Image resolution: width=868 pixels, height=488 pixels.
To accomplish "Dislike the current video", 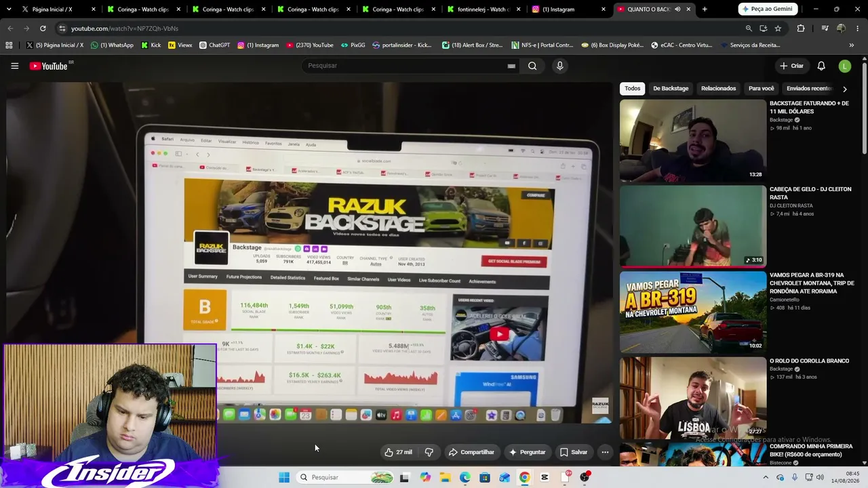I will (x=429, y=452).
